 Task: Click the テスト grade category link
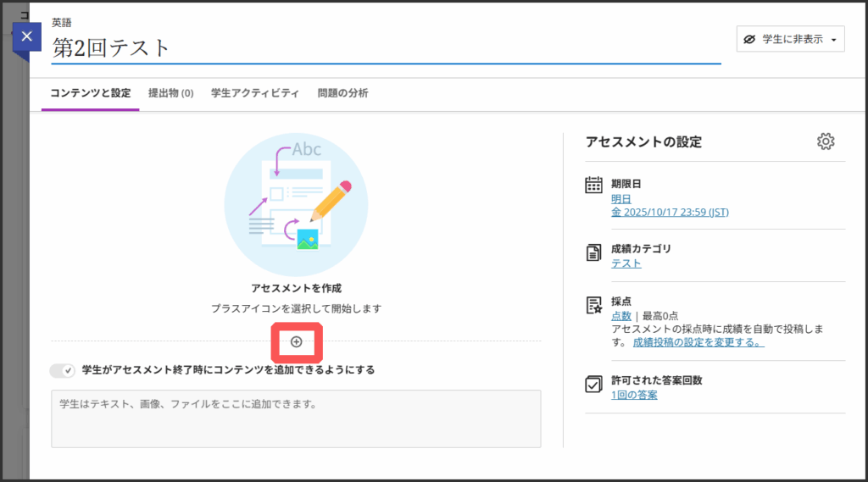coord(626,263)
